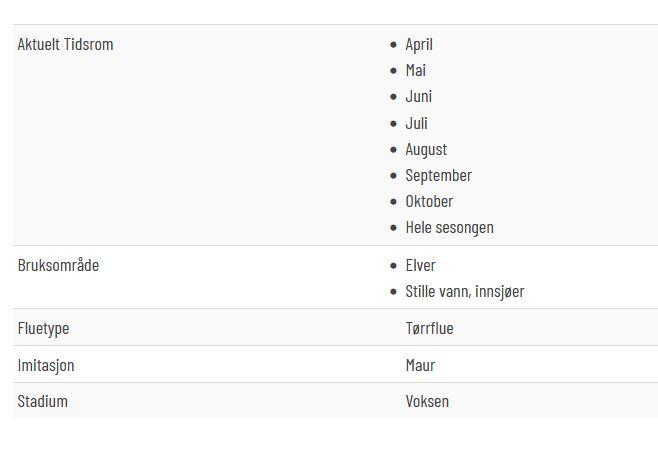Select Juli in the month list
The height and width of the screenshot is (449, 658).
click(416, 123)
